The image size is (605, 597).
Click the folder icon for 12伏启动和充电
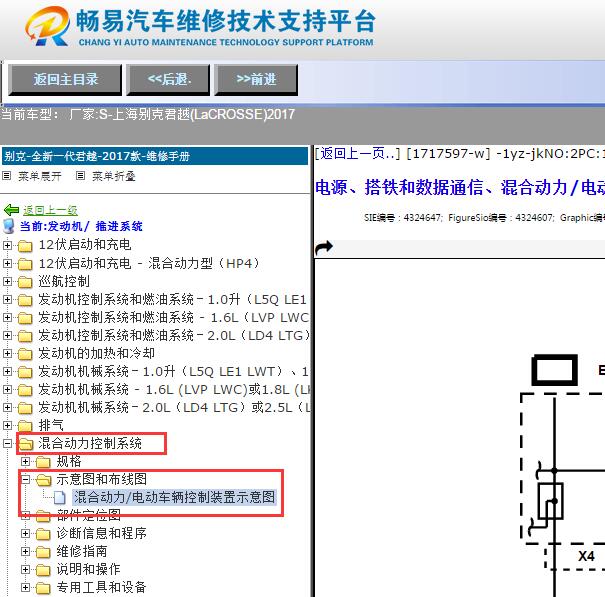(25, 245)
